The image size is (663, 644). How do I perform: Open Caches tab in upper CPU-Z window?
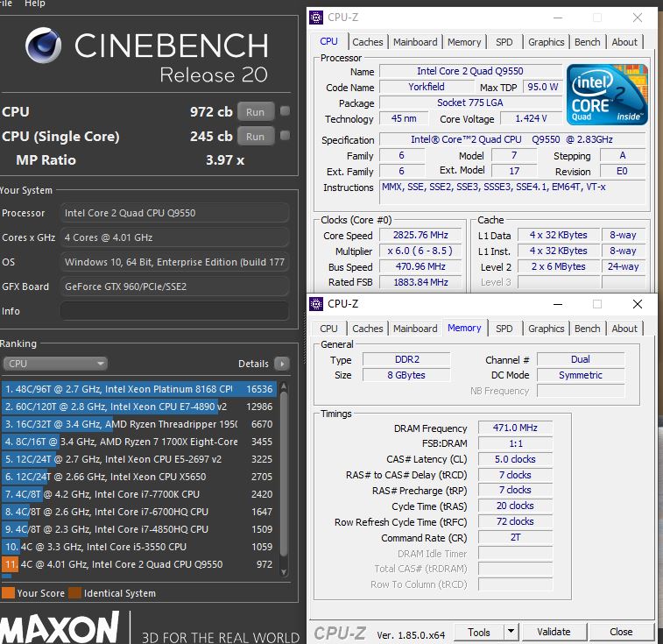368,42
